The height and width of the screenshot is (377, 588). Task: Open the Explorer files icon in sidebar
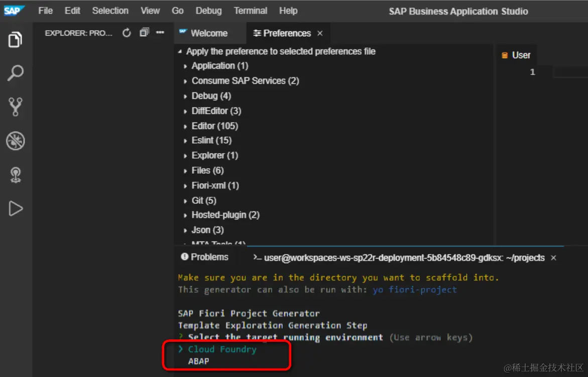[x=15, y=39]
